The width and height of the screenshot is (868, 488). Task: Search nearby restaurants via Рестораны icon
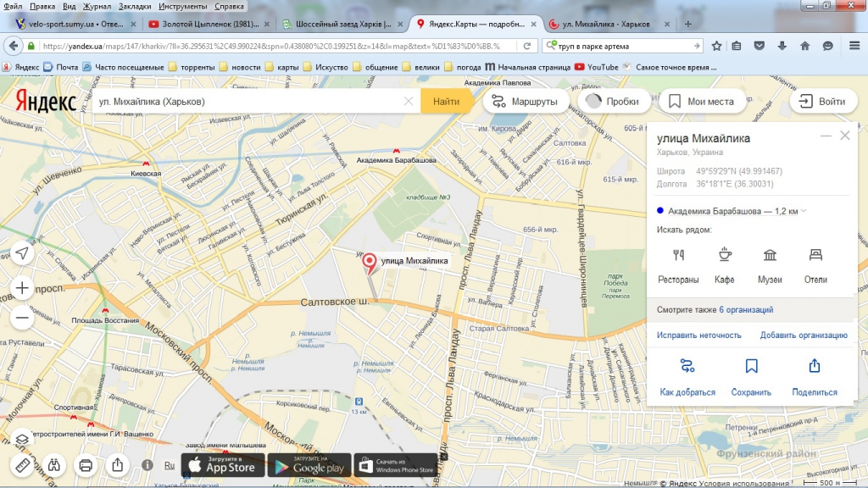pos(678,265)
